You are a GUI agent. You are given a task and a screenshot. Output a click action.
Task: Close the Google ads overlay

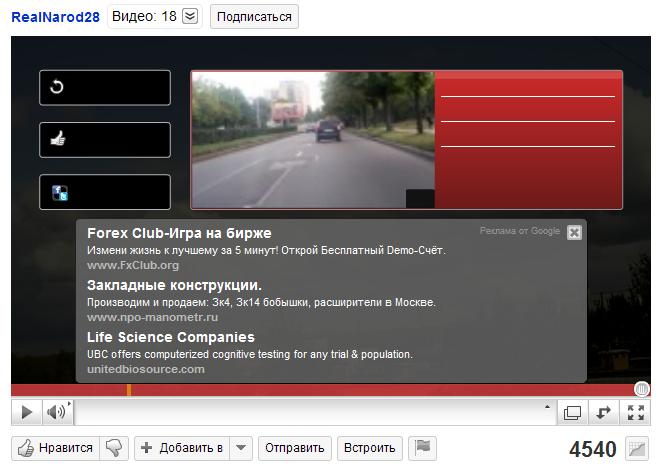coord(574,232)
